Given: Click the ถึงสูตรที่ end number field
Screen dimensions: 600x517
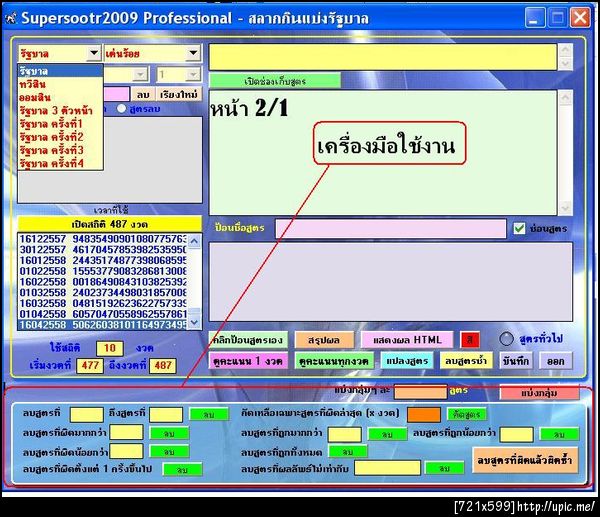Looking at the screenshot, I should coord(166,414).
